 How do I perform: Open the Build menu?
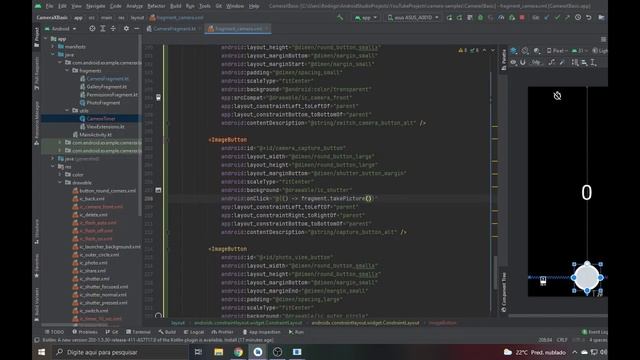click(x=176, y=6)
